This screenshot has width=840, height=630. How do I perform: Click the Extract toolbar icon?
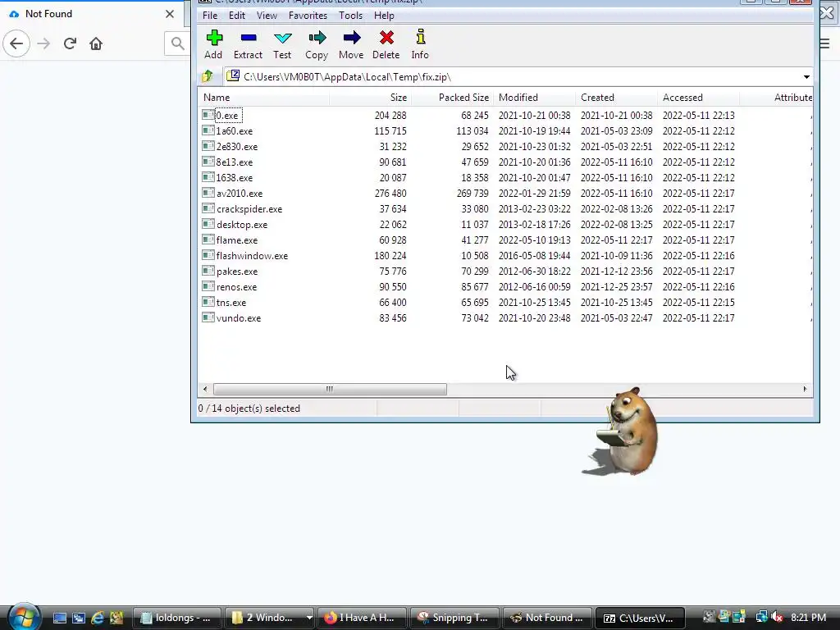coord(248,44)
